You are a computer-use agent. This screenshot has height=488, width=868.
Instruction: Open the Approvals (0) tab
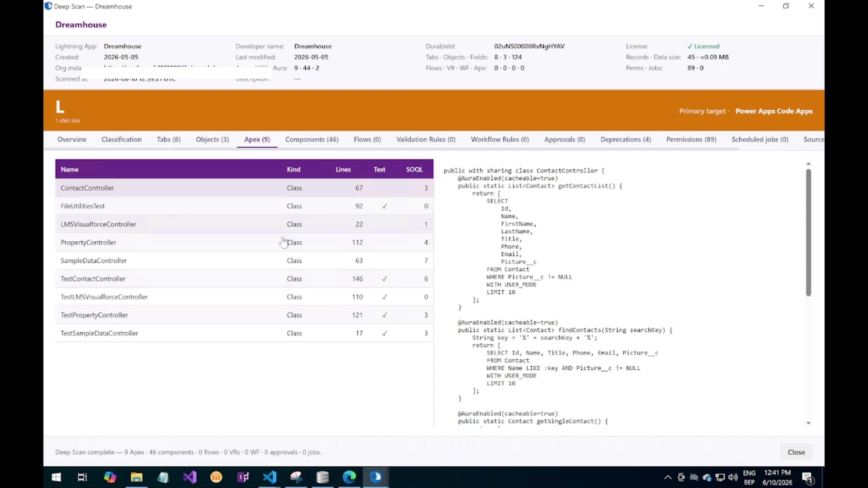[x=565, y=139]
